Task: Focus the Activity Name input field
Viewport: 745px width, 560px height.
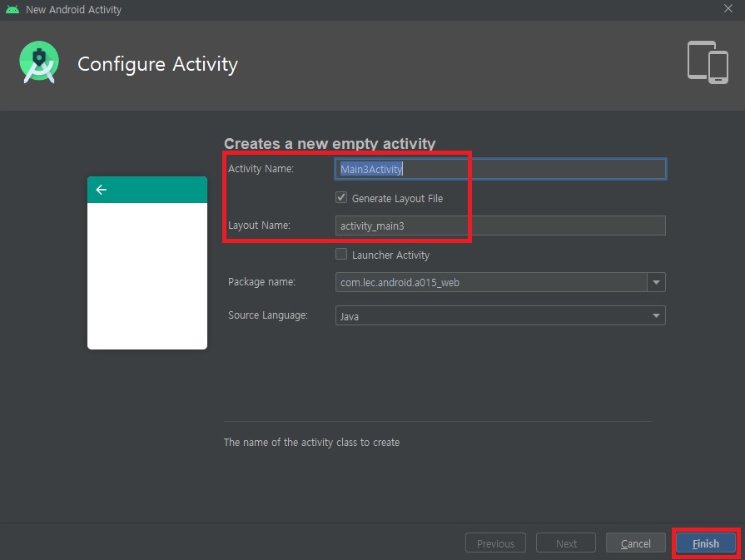Action: tap(500, 169)
